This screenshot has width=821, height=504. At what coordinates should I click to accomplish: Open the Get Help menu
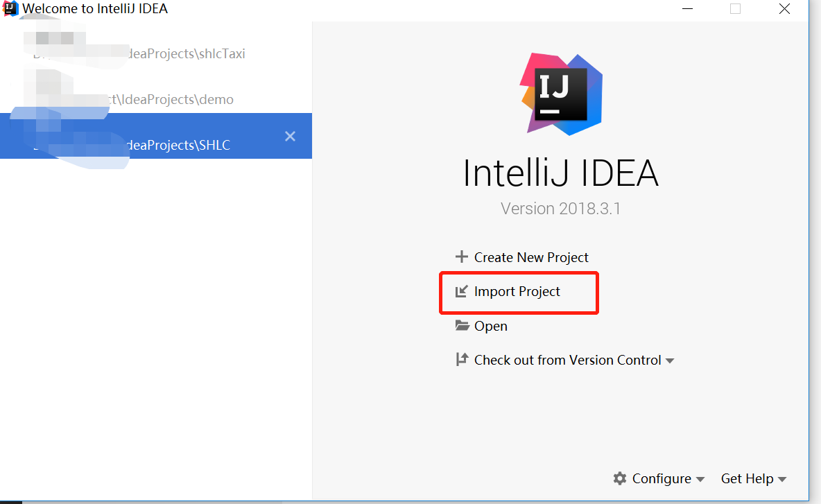(747, 478)
